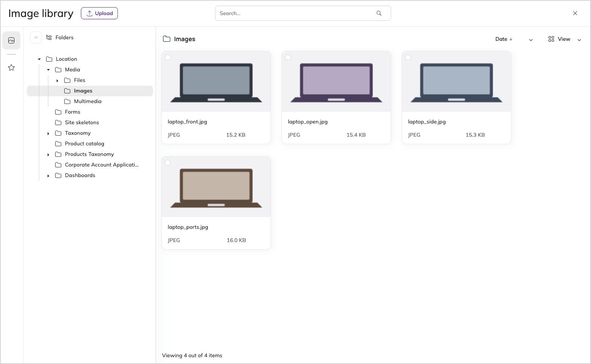The image size is (591, 364).
Task: Click the 15.2 KB size value
Action: [236, 135]
